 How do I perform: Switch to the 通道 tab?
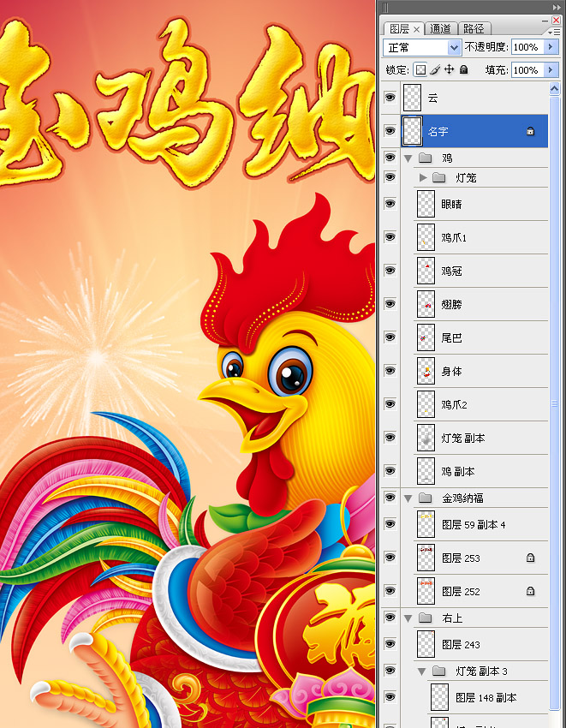click(x=440, y=29)
